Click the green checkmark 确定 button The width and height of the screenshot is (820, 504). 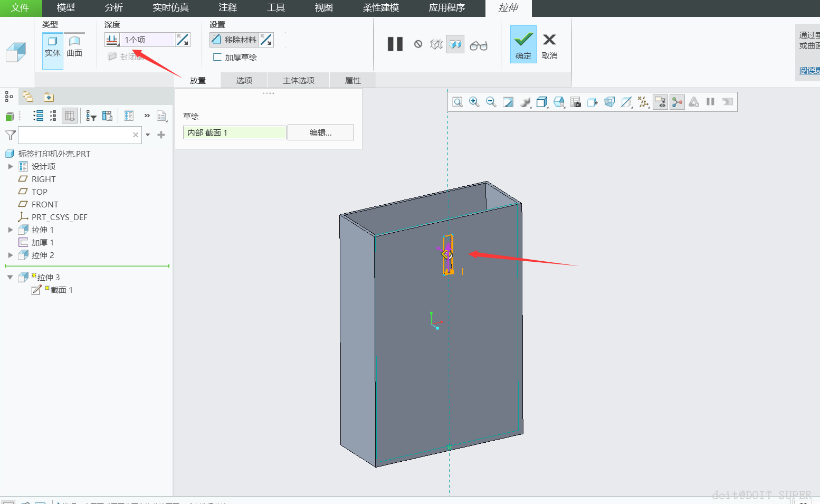coord(523,44)
